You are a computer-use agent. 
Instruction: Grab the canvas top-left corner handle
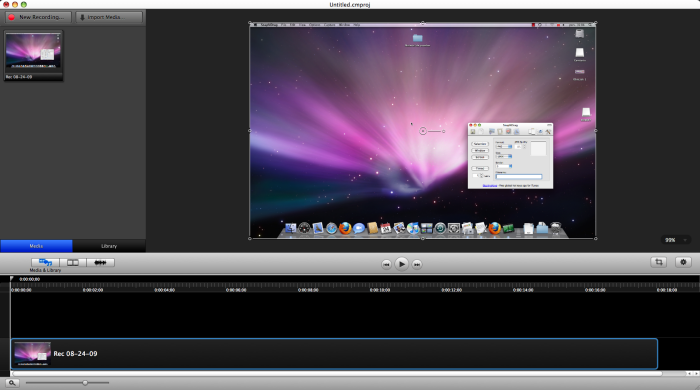[250, 23]
